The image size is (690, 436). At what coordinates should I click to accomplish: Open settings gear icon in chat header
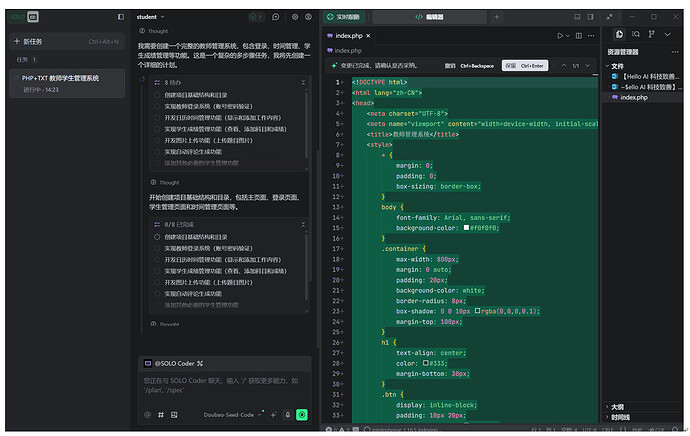tap(294, 17)
